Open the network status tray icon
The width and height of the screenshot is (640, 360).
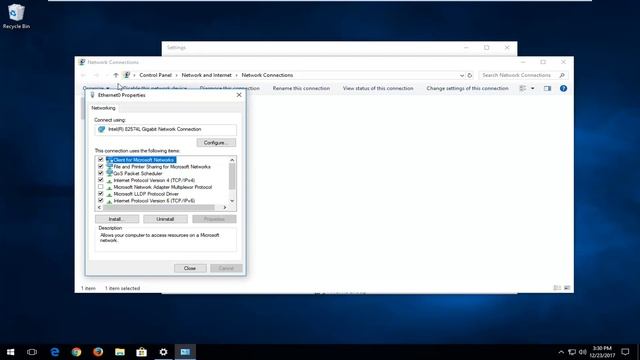click(x=572, y=352)
